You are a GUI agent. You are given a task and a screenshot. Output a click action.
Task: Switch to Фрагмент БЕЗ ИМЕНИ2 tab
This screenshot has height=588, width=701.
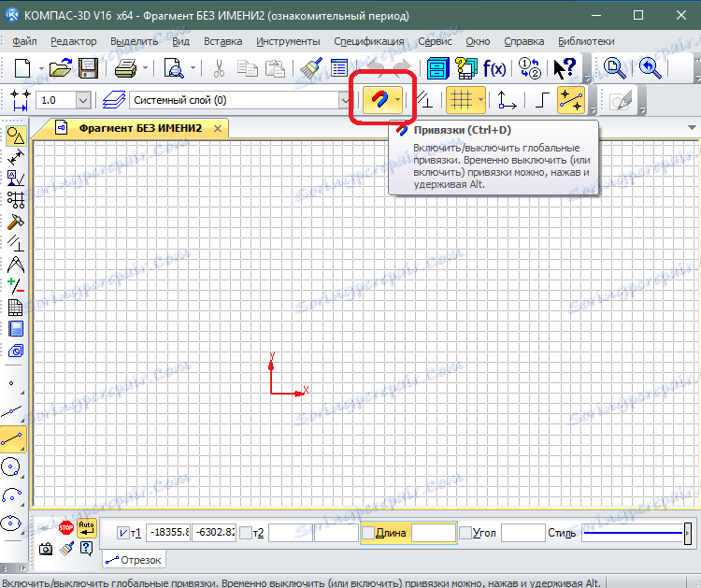140,128
